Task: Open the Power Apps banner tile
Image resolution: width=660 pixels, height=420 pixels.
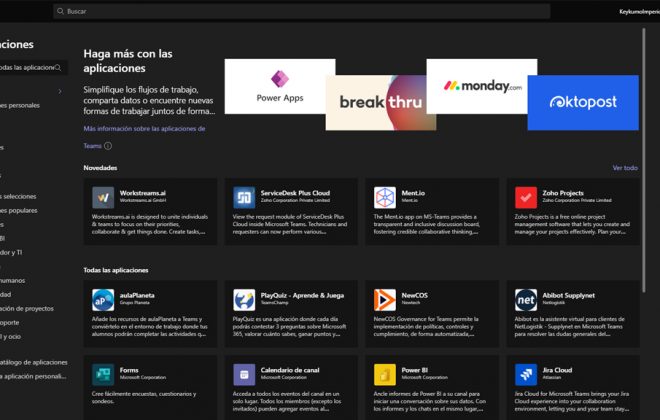Action: (280, 86)
